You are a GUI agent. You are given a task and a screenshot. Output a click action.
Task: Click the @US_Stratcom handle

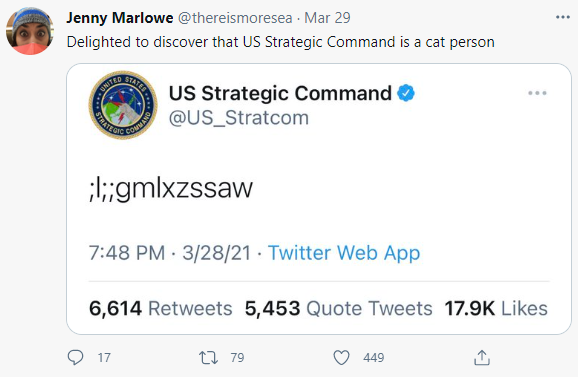tap(239, 118)
